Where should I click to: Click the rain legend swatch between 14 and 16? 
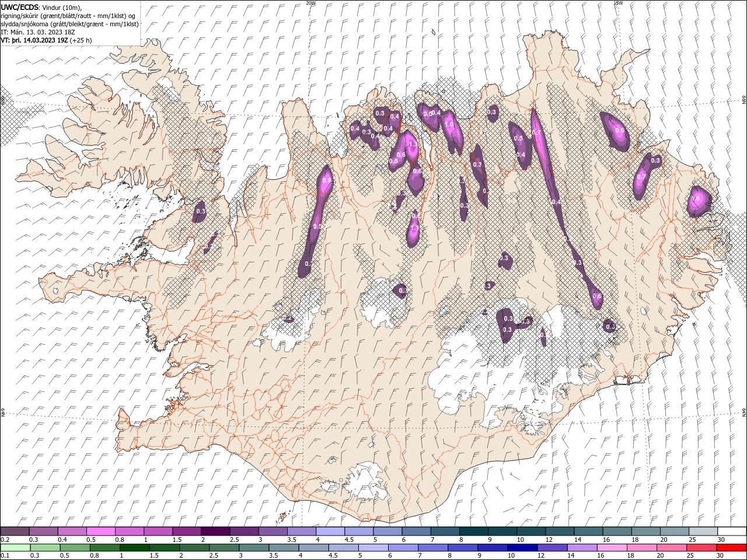tap(581, 548)
